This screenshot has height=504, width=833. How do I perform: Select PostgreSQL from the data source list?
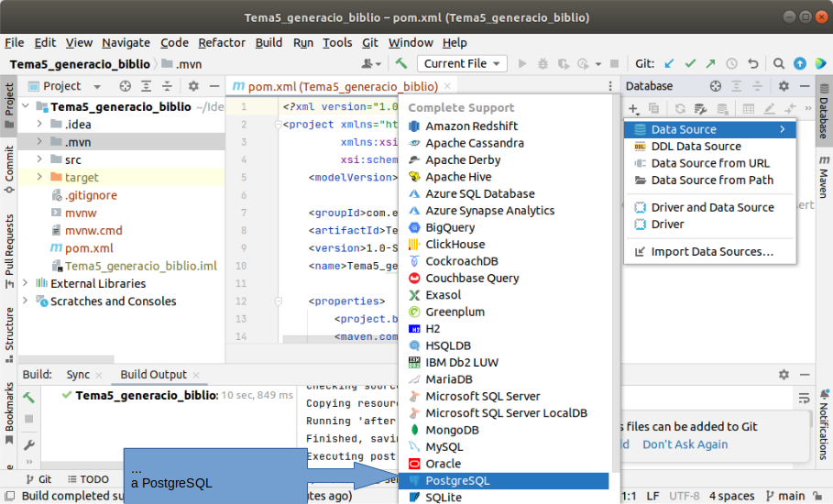(x=504, y=480)
